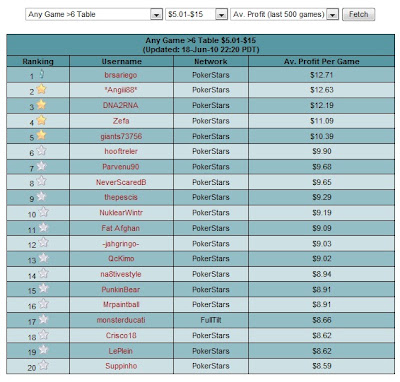Open the Any Game >6 Table dropdown

coord(94,14)
